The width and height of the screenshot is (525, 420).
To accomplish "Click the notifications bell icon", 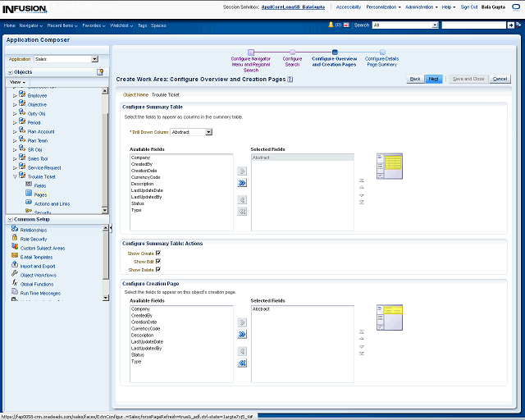I will pyautogui.click(x=331, y=25).
